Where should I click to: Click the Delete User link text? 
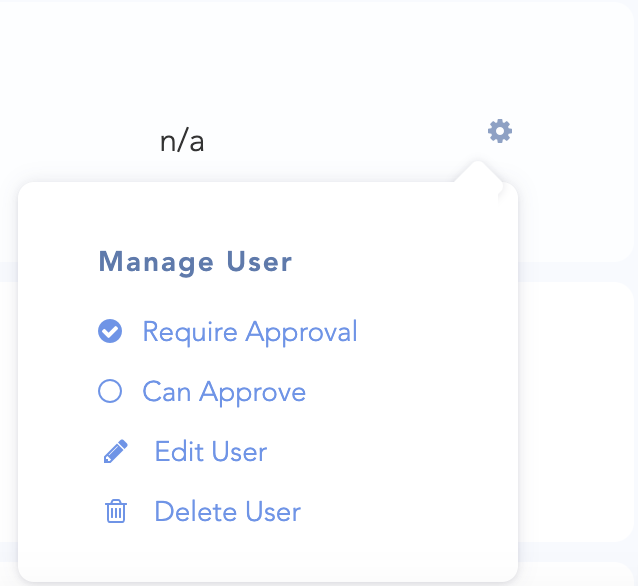point(227,512)
